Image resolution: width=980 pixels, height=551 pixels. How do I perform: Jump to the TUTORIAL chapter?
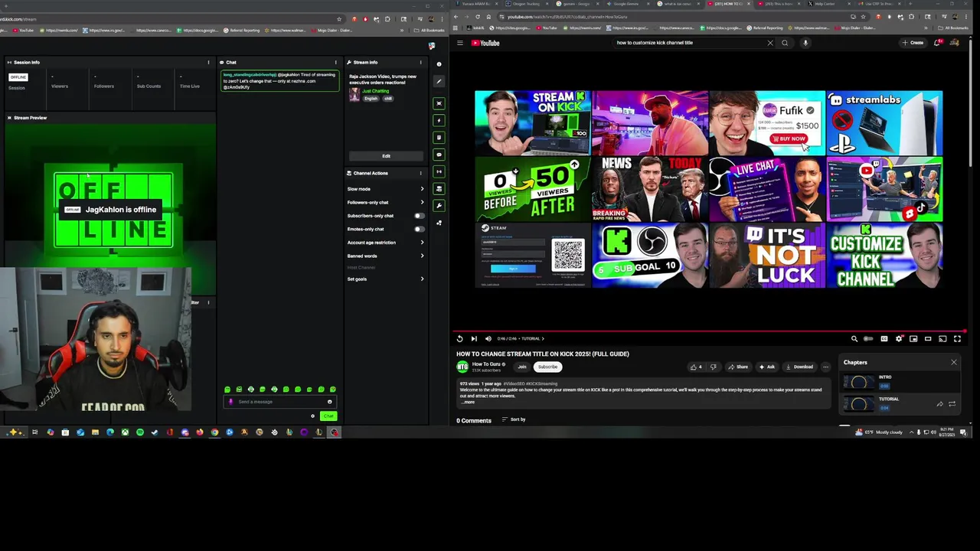click(x=900, y=403)
